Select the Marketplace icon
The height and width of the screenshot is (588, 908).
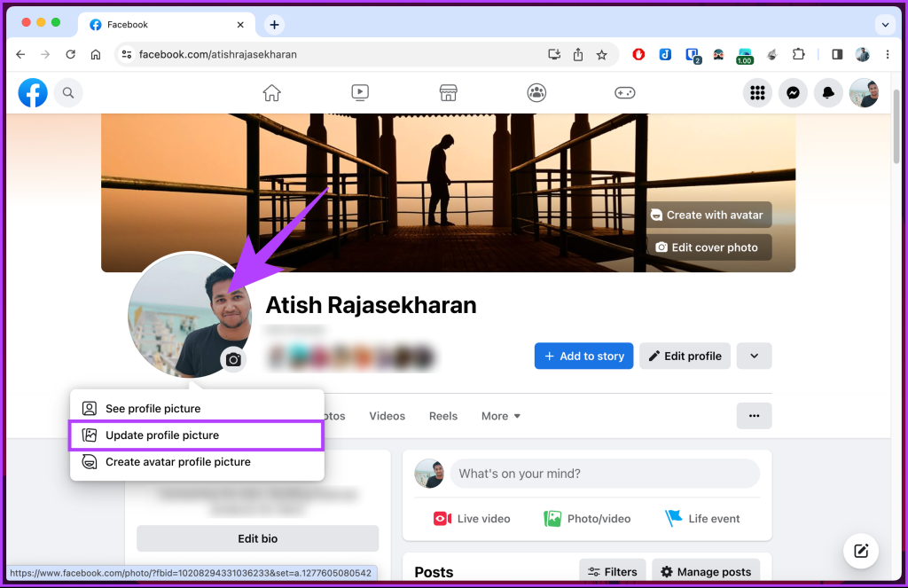click(448, 92)
